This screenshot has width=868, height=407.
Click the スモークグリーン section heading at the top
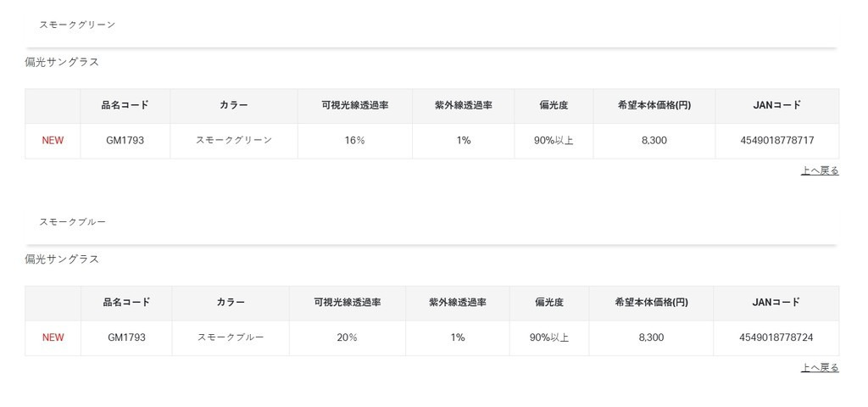[x=77, y=25]
